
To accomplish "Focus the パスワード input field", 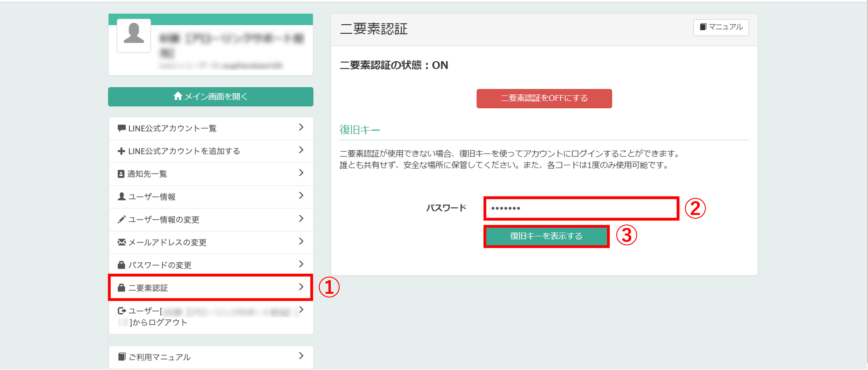I will [x=581, y=208].
